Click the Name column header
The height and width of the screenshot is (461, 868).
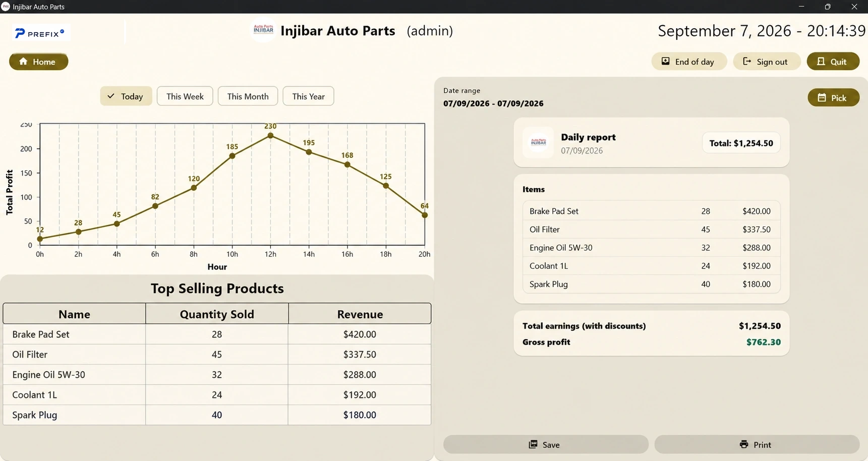pos(74,314)
